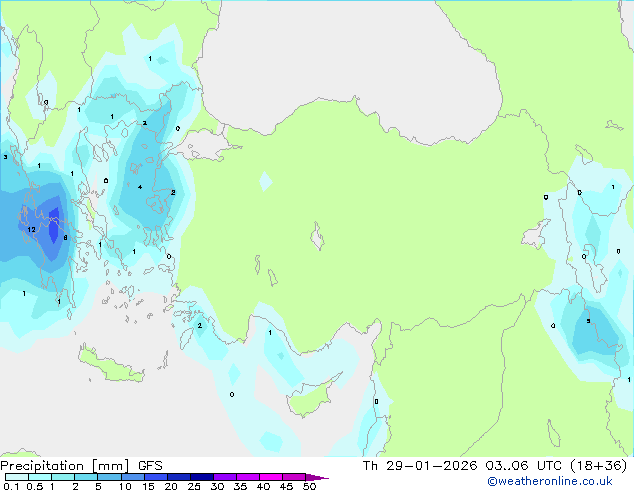The width and height of the screenshot is (634, 490).
Task: Click the legend label "0.1"
Action: (11, 486)
